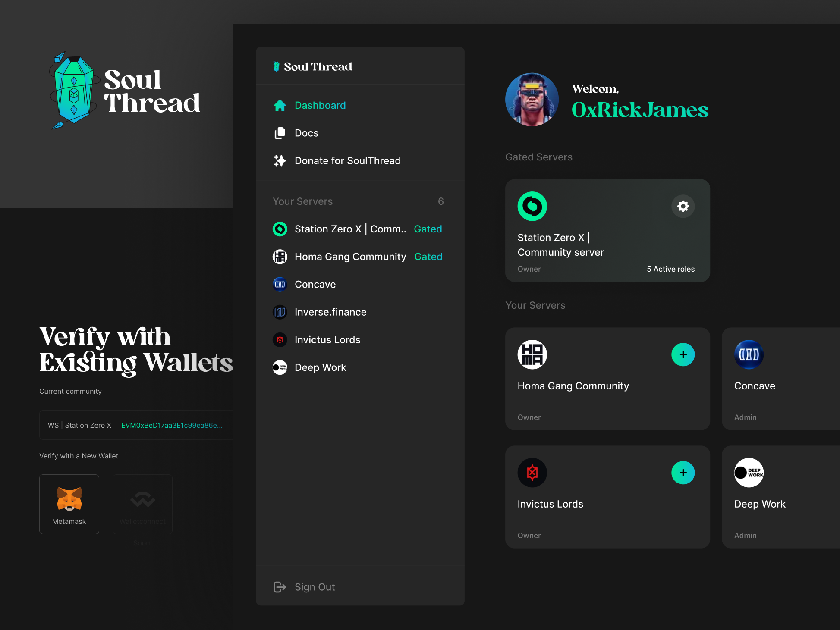840x630 pixels.
Task: Select Invictus Lords icon in sidebar list
Action: (x=280, y=340)
